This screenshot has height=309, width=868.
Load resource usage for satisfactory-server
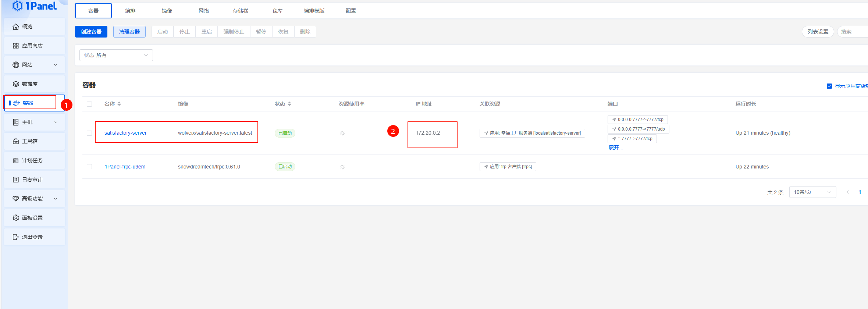coord(342,133)
